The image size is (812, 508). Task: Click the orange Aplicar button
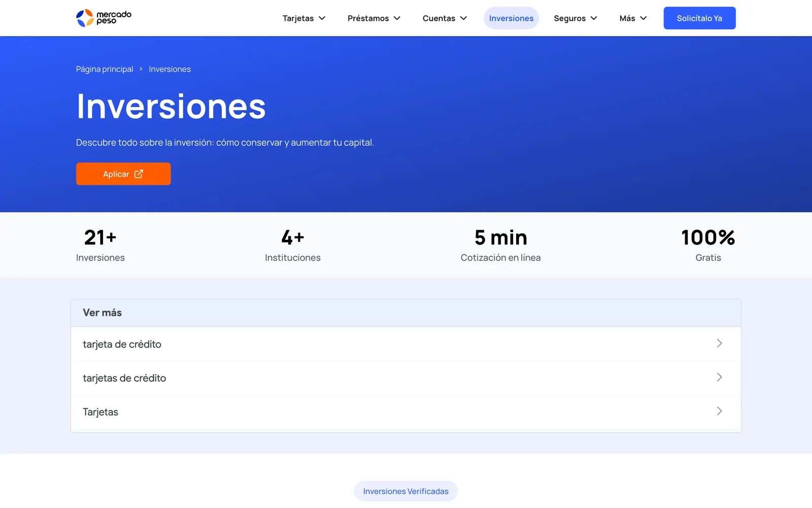coord(123,174)
